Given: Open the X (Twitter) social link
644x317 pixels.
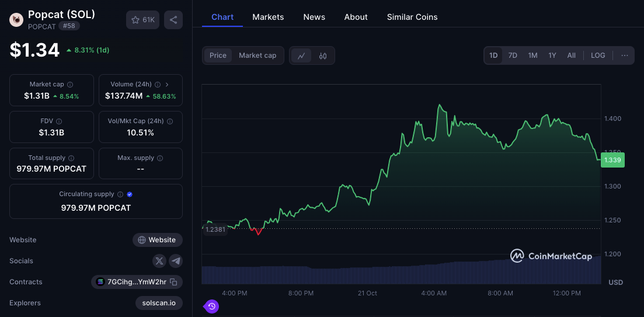Looking at the screenshot, I should click(159, 261).
